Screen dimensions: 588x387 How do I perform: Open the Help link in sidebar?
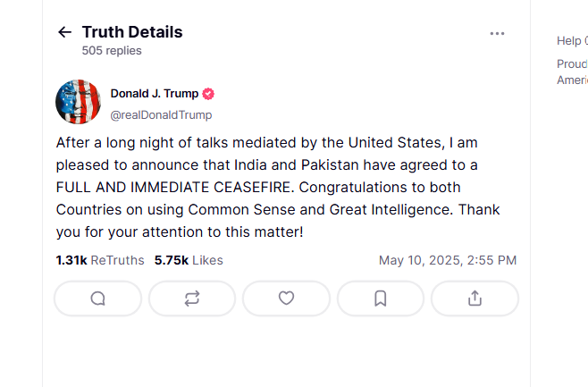[572, 40]
